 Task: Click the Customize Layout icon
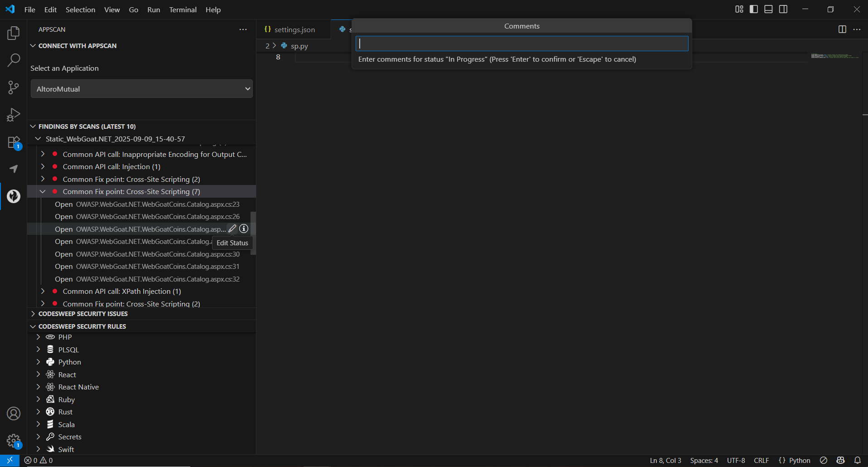pos(739,9)
